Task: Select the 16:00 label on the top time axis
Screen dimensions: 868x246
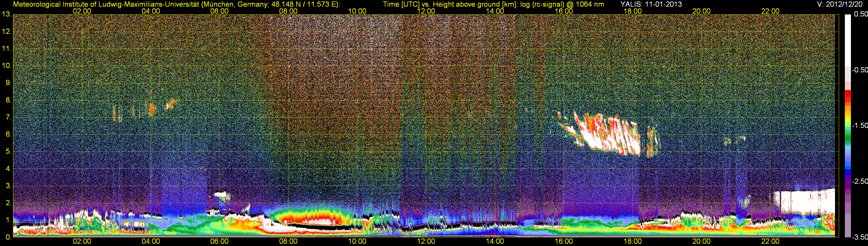Action: 564,11
